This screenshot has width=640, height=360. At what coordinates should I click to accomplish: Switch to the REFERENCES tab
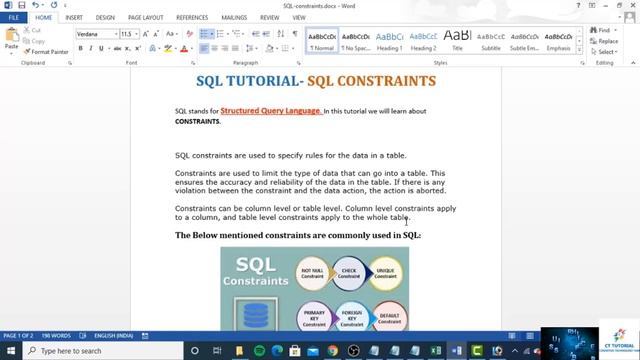[x=192, y=18]
